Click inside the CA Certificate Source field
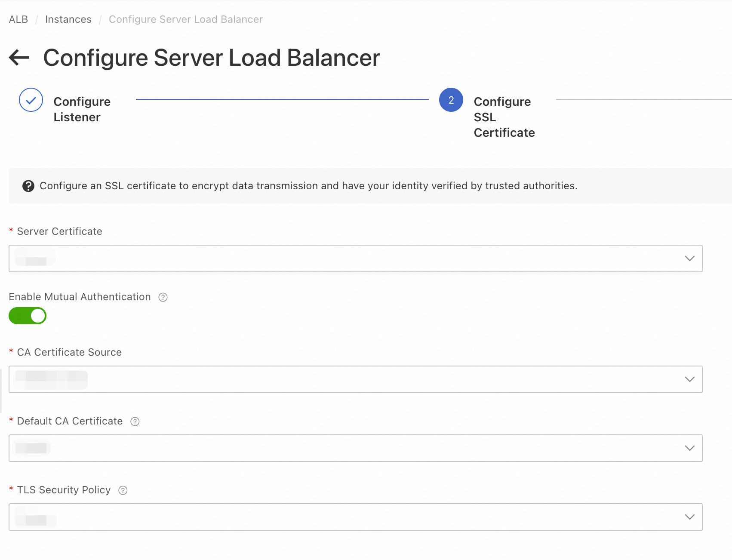Viewport: 732px width, 560px height. 344,379
